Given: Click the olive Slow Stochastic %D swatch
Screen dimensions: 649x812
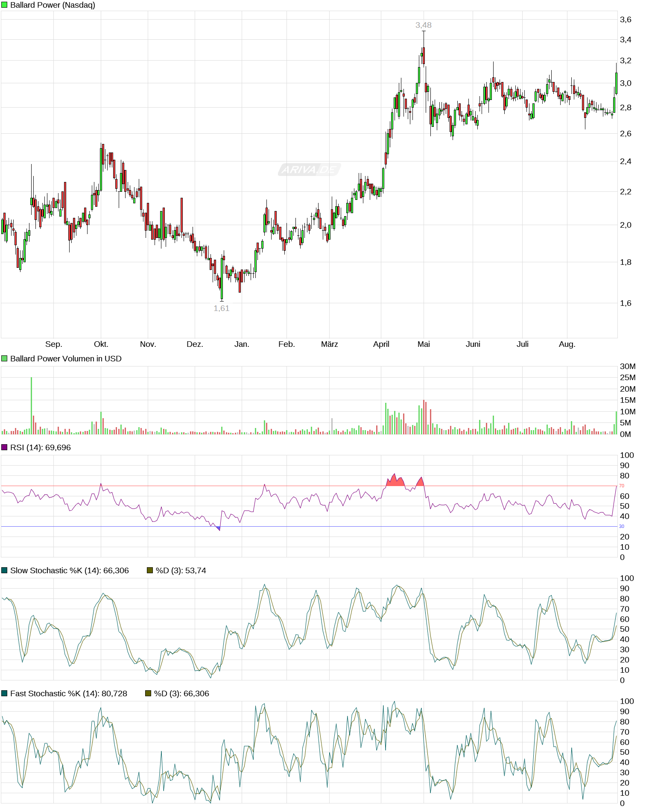Looking at the screenshot, I should 150,571.
